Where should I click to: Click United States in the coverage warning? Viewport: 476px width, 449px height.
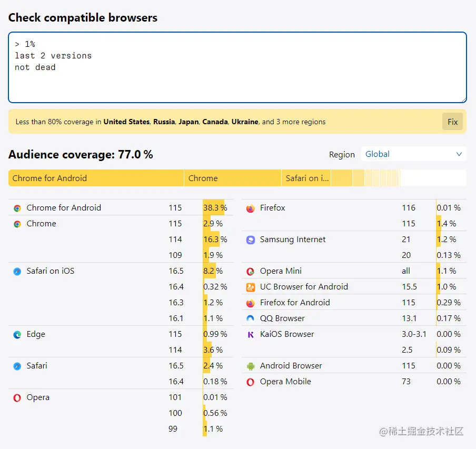click(x=126, y=122)
